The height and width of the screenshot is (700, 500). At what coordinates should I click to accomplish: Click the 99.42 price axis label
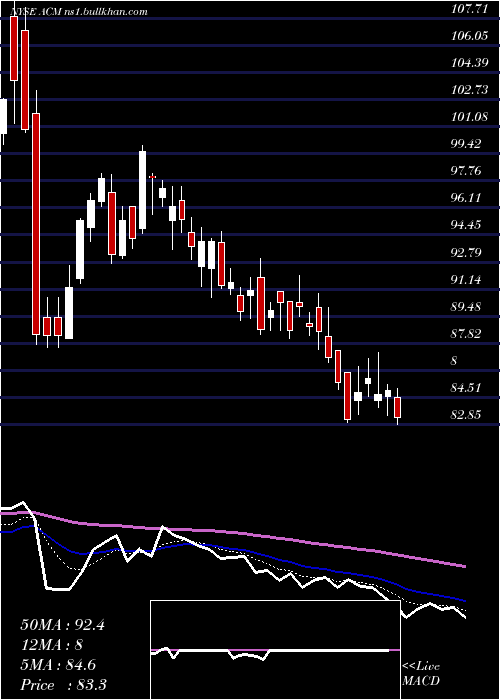coord(466,144)
